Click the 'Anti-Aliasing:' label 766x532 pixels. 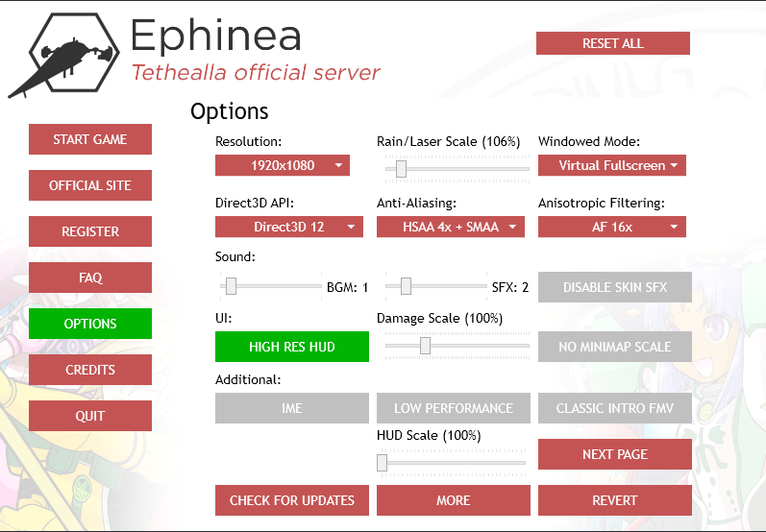pos(417,203)
